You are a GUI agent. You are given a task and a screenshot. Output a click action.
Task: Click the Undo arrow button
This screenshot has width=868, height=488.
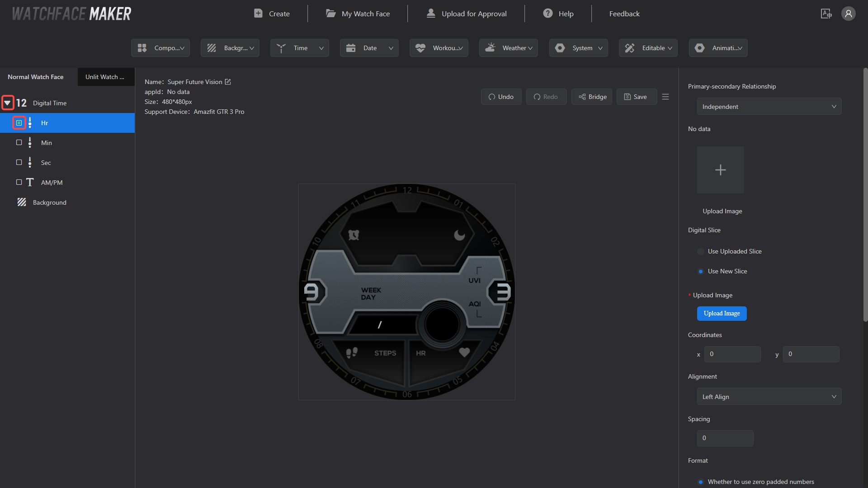tap(501, 97)
